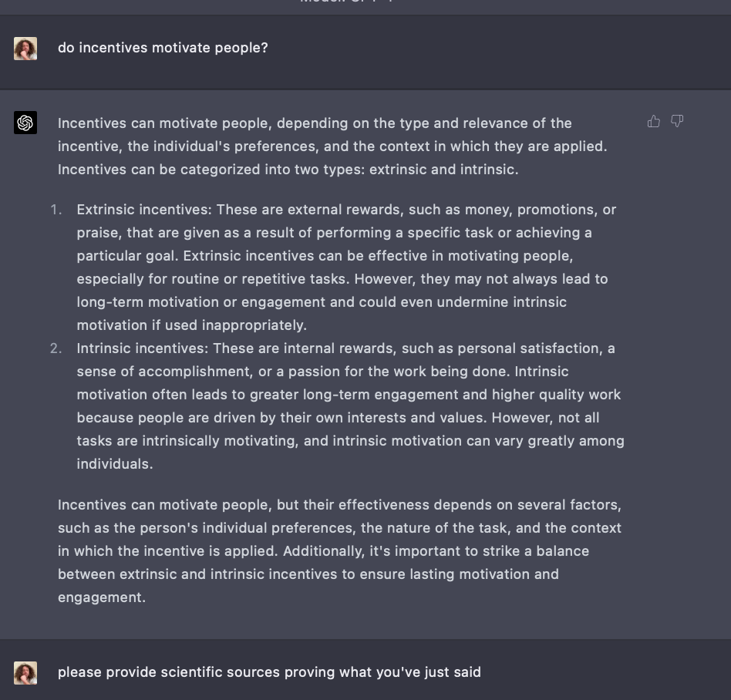Click the 'do incentives motivate people?' message

[163, 48]
